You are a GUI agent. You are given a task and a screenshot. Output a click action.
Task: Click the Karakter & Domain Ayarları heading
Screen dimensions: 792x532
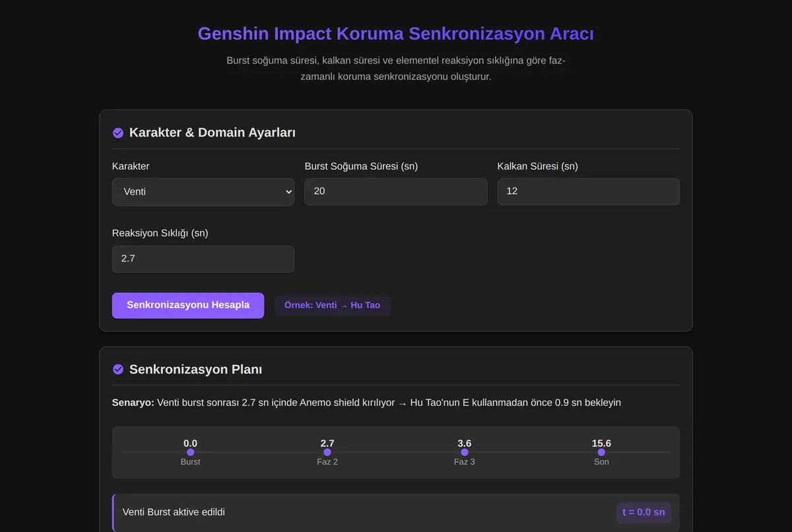(x=213, y=133)
